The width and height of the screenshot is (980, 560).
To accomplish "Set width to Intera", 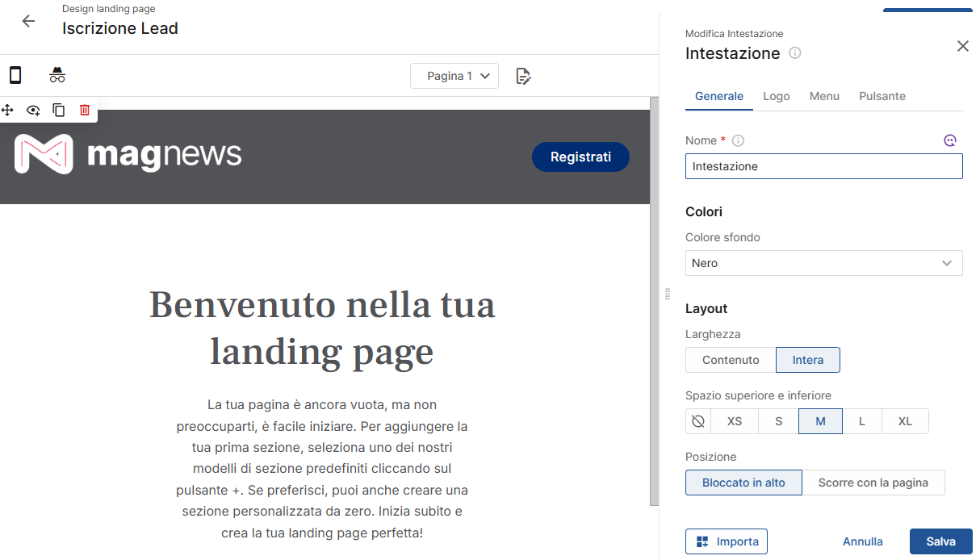I will click(808, 360).
